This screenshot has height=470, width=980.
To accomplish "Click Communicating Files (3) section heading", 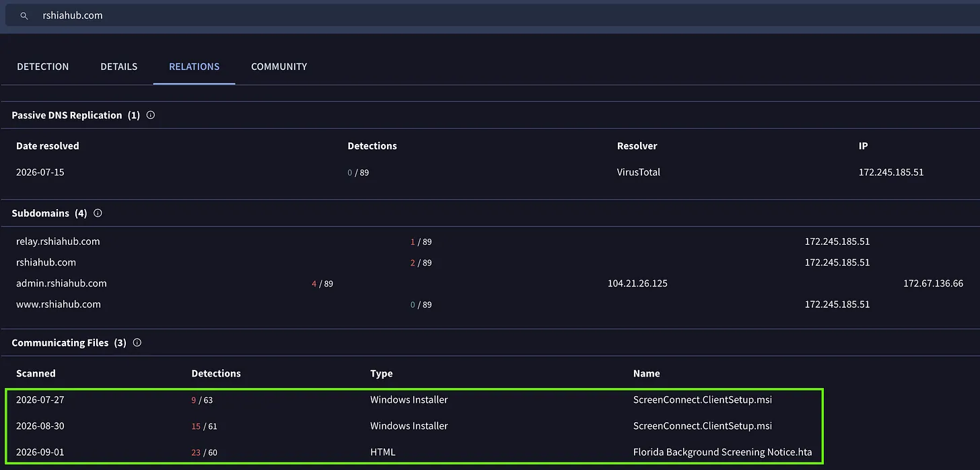I will point(69,342).
